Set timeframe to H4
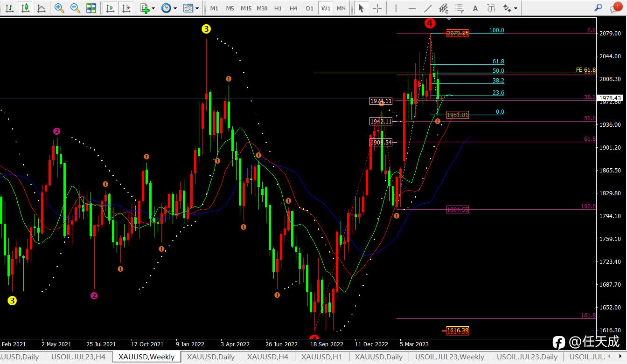Image resolution: width=627 pixels, height=364 pixels. 293,8
